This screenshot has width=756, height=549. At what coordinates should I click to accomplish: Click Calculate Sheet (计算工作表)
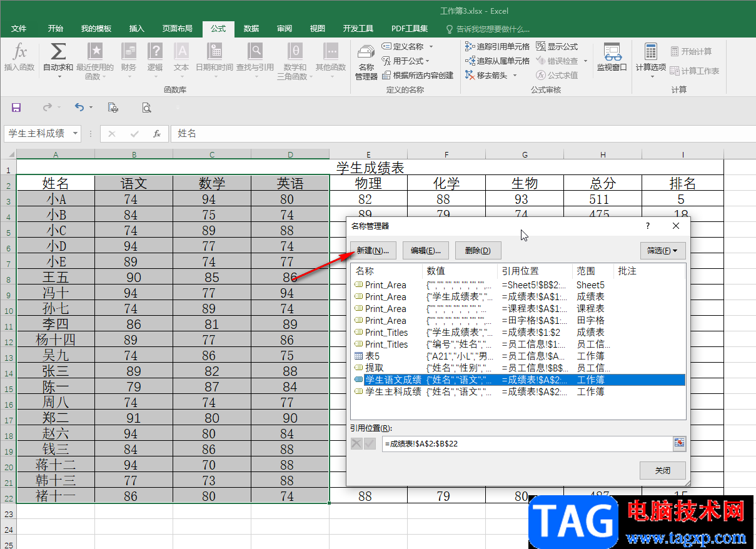(695, 71)
